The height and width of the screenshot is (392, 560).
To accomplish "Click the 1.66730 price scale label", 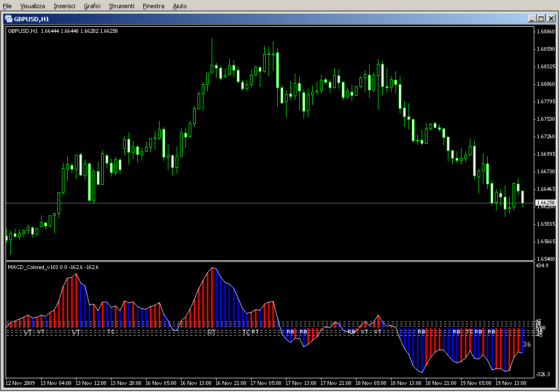I will pyautogui.click(x=546, y=171).
